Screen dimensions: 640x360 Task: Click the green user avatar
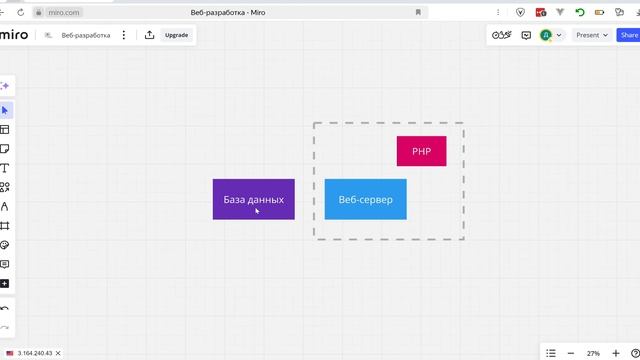(x=546, y=36)
